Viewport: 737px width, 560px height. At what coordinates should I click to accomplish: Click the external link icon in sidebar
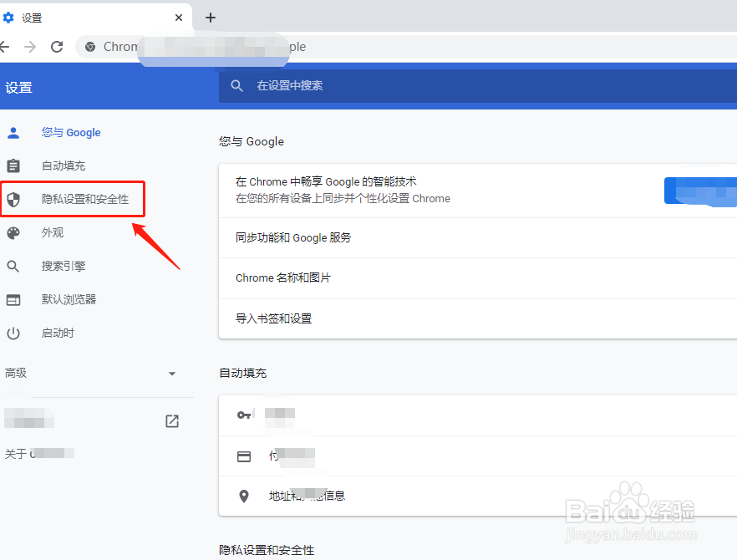click(x=172, y=420)
